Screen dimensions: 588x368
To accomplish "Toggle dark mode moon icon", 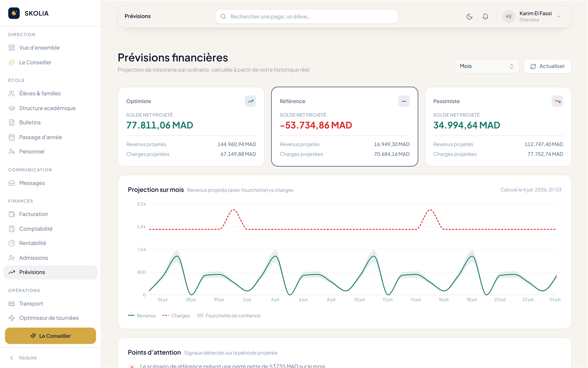I will [x=469, y=17].
